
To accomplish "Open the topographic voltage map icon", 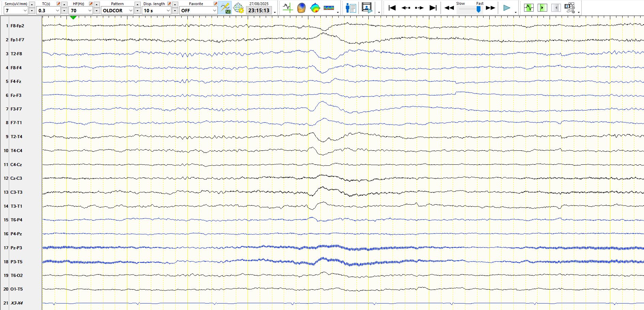I will (x=315, y=8).
